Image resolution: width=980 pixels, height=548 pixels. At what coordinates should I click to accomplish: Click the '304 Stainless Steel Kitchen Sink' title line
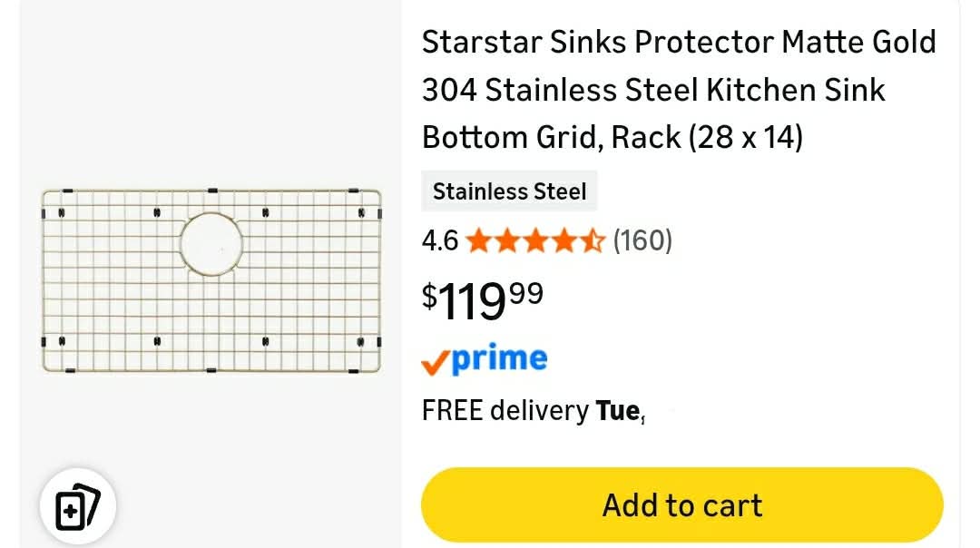click(x=653, y=90)
